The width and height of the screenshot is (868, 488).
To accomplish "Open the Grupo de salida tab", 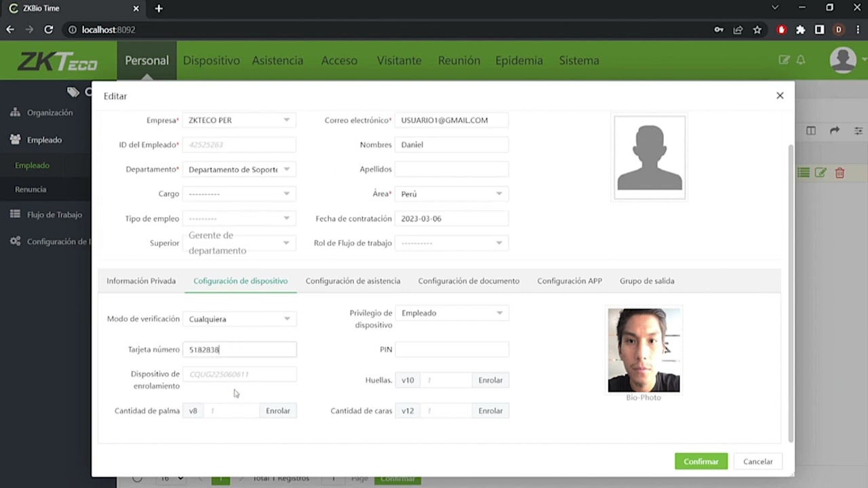I will pos(647,281).
